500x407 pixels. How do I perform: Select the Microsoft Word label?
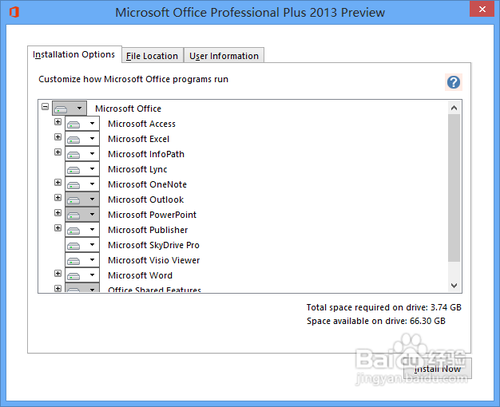tap(140, 276)
